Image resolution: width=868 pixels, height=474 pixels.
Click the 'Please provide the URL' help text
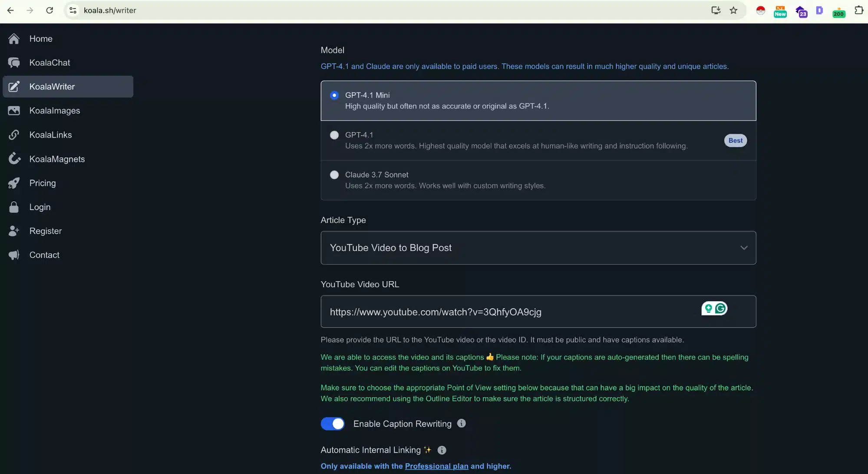(502, 340)
